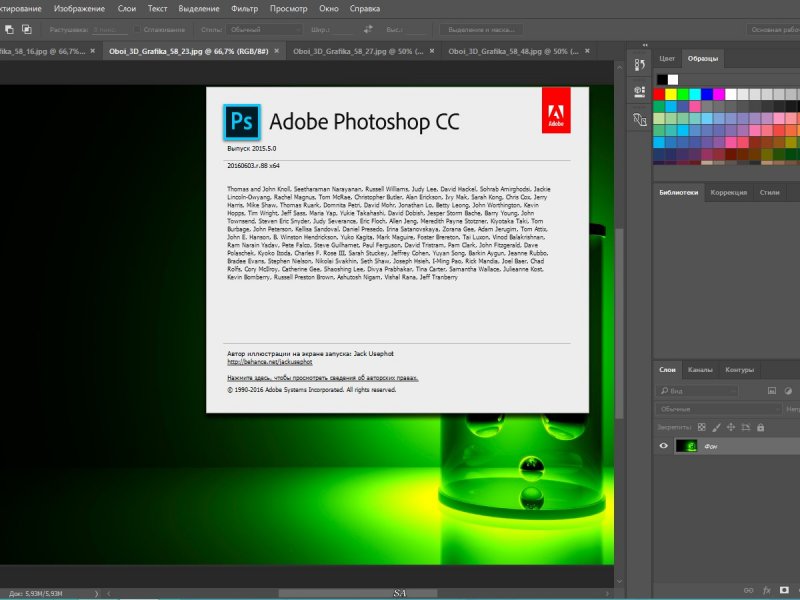Click the Ps logo in About dialog

(242, 122)
